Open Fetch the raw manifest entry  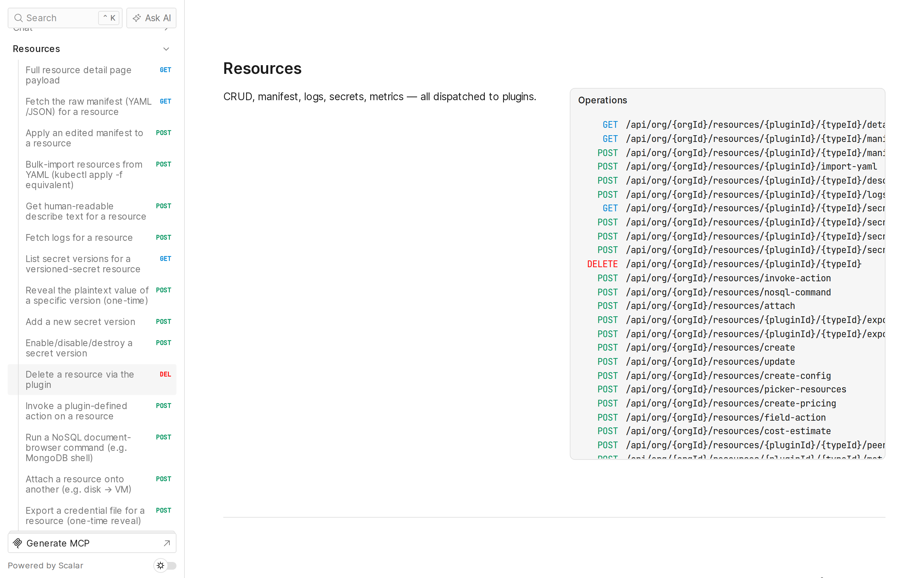tap(92, 107)
